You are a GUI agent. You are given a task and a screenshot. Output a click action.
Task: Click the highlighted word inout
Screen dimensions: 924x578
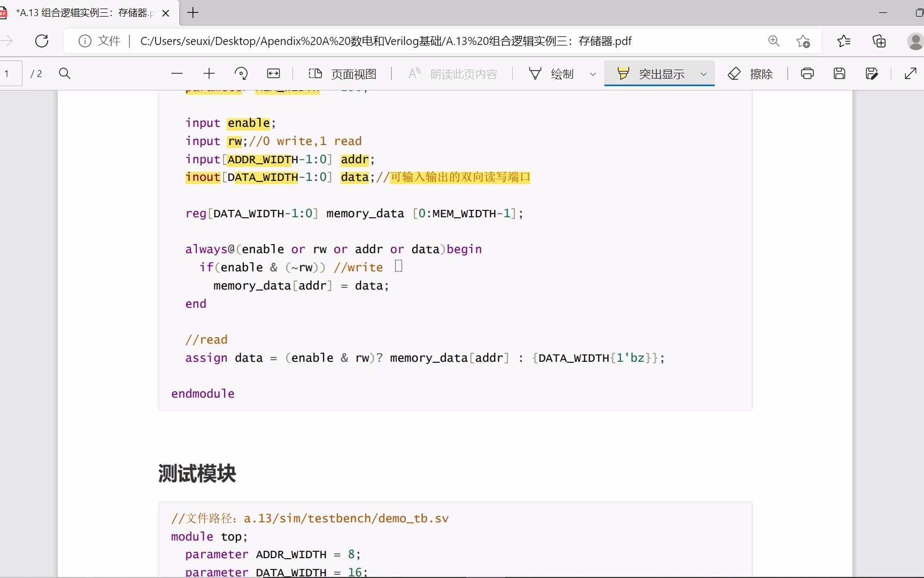click(203, 177)
